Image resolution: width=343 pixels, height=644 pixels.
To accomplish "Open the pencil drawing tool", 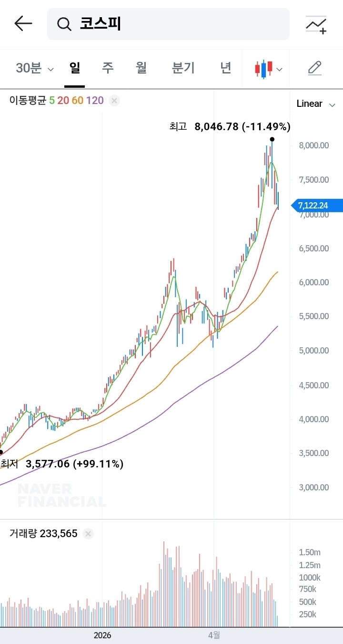I will [314, 68].
